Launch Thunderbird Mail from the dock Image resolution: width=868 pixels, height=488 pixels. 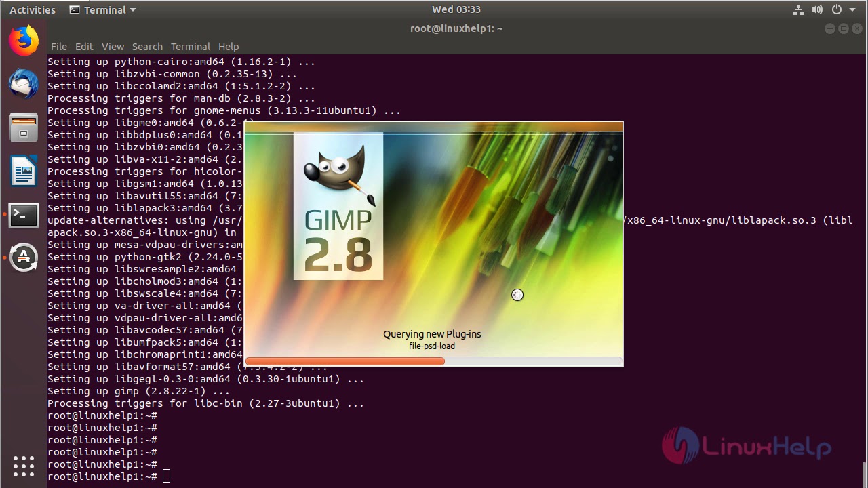click(x=24, y=84)
